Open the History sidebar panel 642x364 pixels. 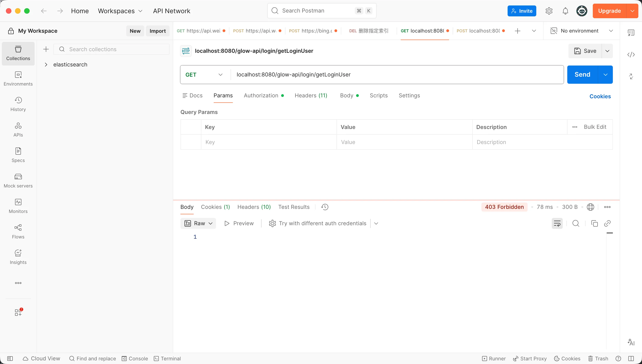coord(18,104)
